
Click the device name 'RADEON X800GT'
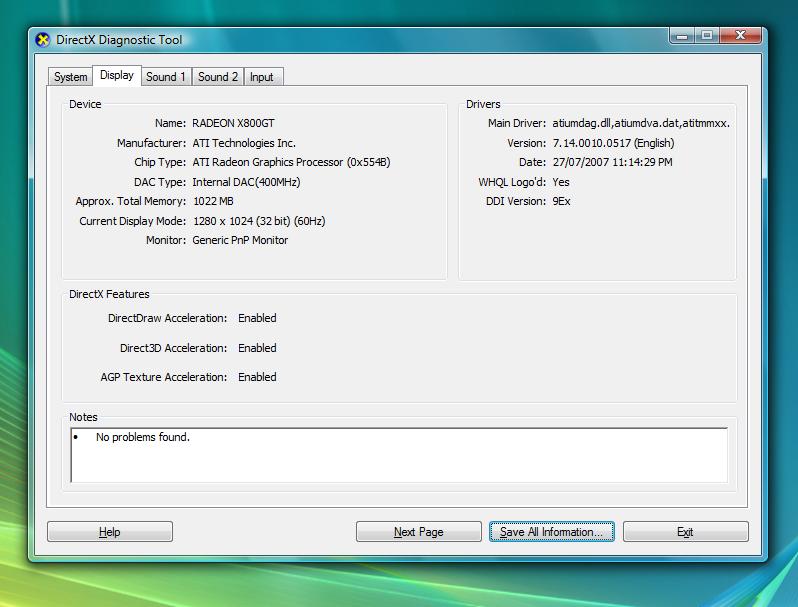pos(233,124)
